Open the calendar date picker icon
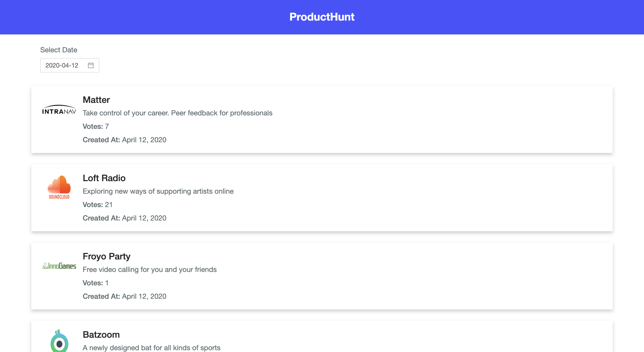Image resolution: width=644 pixels, height=352 pixels. pyautogui.click(x=91, y=65)
